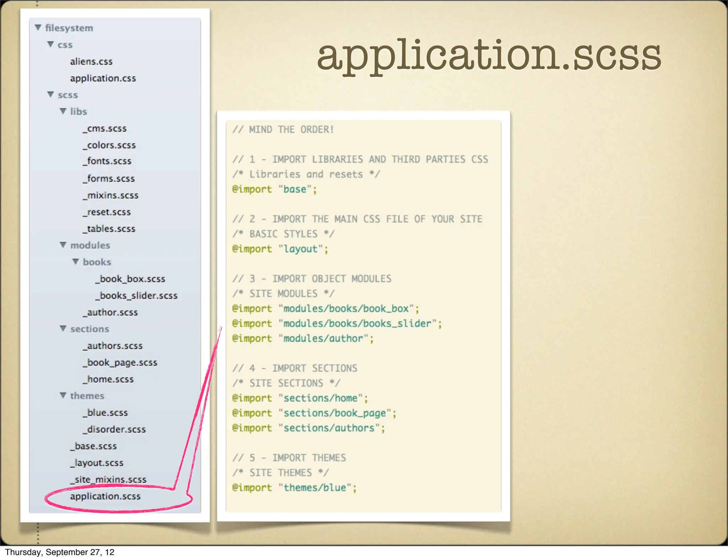Click the 'IMPORT LIBRARIES AND THIRD PARTIES CSS' comment
Screen dimensions: 728x560
point(360,159)
